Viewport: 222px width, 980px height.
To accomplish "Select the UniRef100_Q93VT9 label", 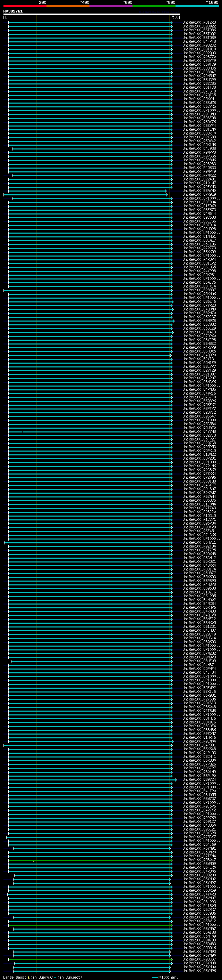I will click(199, 60).
